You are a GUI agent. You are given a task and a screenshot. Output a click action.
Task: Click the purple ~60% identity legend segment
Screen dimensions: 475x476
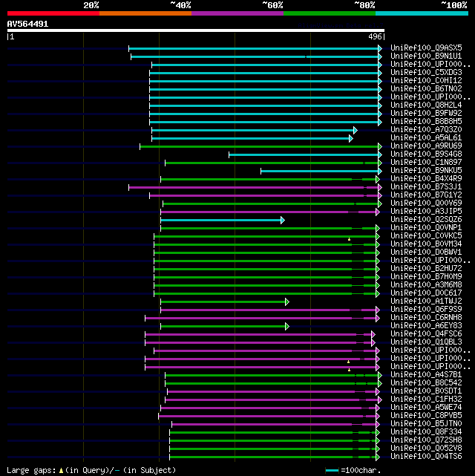(237, 13)
